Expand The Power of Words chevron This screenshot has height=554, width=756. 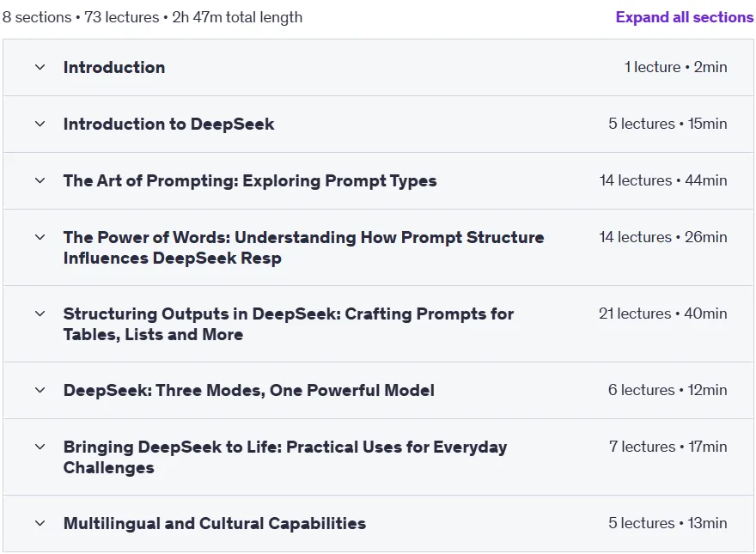click(x=40, y=237)
